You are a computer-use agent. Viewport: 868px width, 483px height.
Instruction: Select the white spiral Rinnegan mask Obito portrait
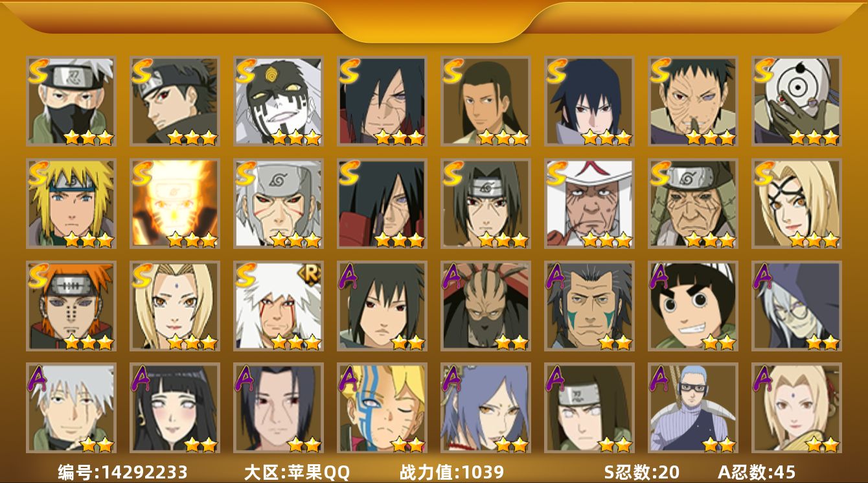click(797, 101)
